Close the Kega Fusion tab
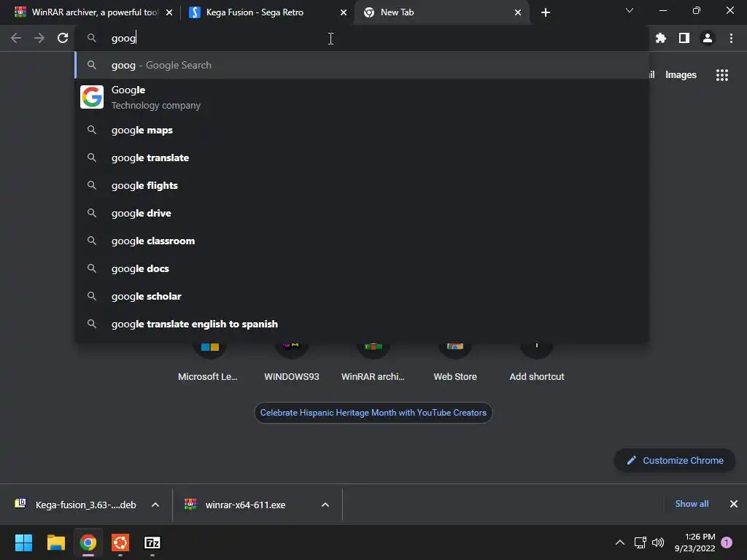 344,12
